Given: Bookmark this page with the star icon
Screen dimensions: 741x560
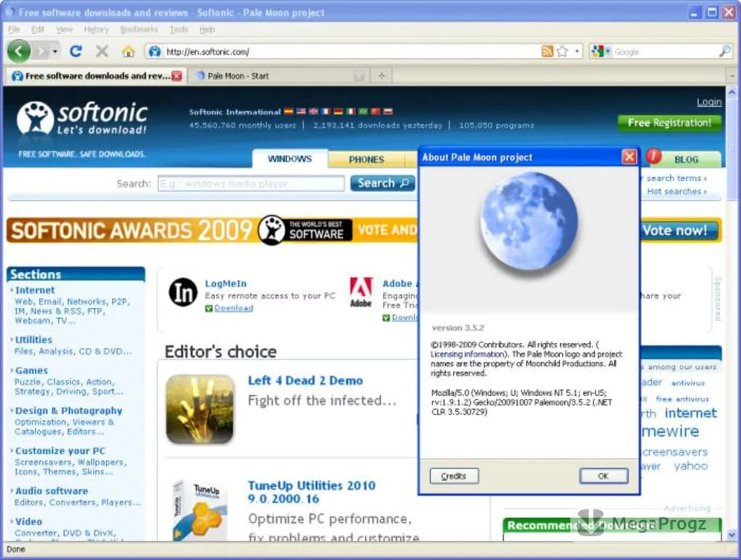Looking at the screenshot, I should coord(562,51).
